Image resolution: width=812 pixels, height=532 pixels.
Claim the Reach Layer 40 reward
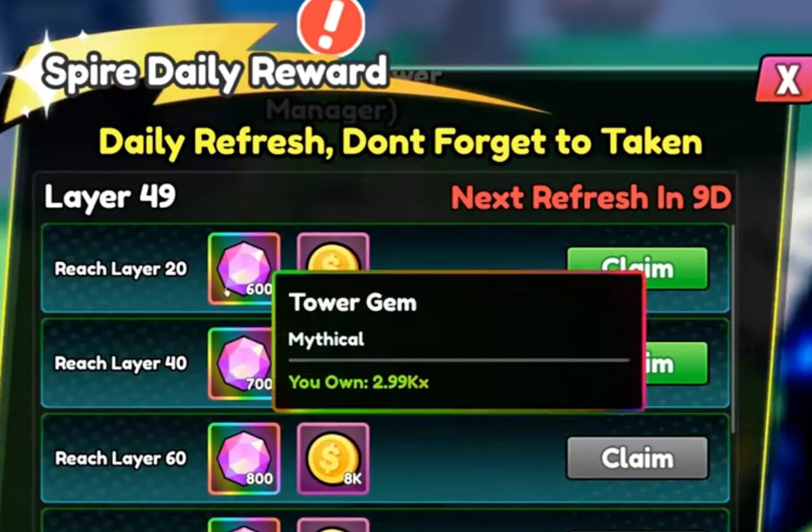point(676,364)
